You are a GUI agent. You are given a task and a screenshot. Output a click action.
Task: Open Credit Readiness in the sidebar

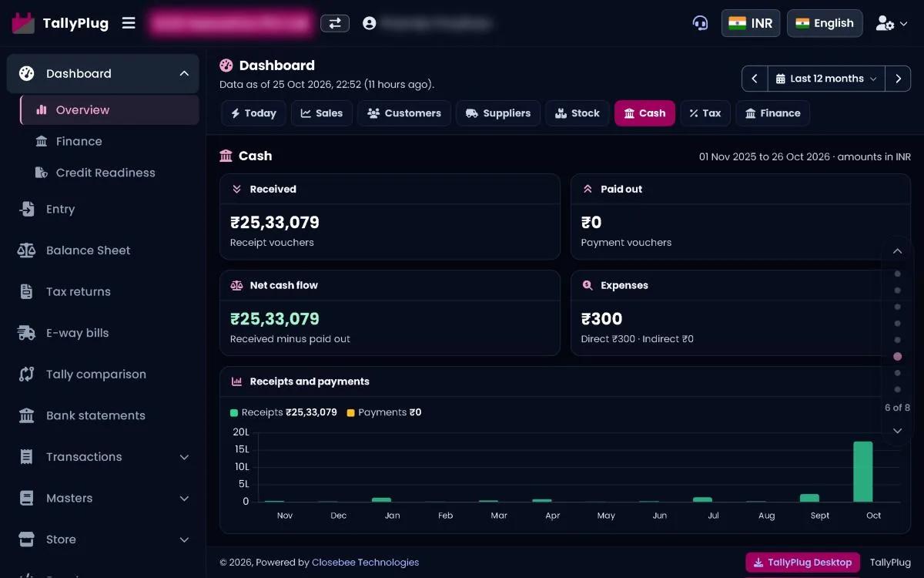click(x=109, y=173)
